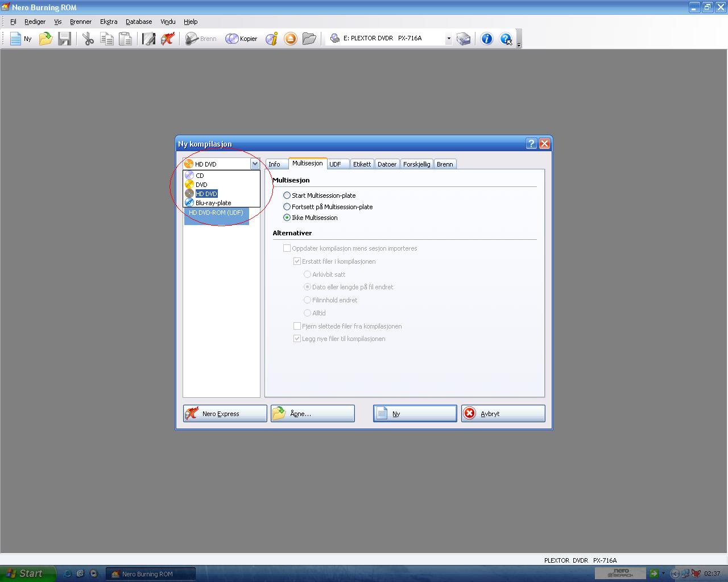Image resolution: width=728 pixels, height=582 pixels.
Task: Launch Nero Express from the toolbar icon
Action: [167, 39]
